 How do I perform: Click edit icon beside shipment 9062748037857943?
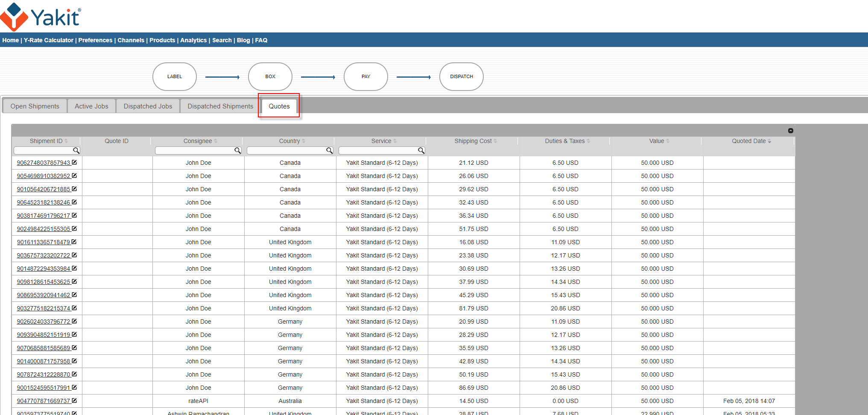tap(74, 162)
